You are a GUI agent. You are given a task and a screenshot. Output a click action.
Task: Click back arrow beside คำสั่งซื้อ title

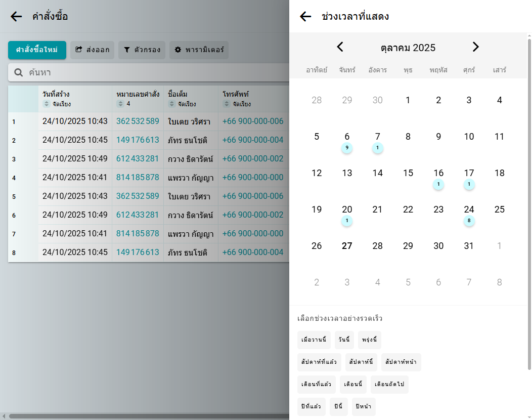point(16,17)
